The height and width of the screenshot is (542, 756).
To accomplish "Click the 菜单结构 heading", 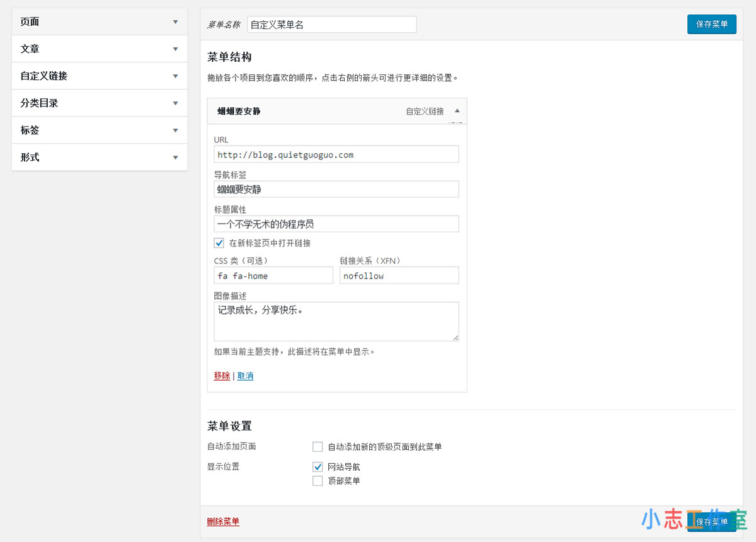I will (x=229, y=57).
